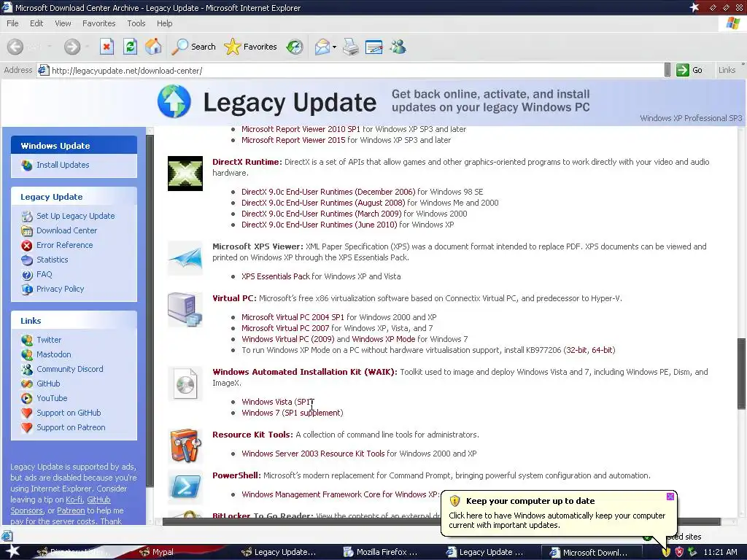
Task: Download DirectX 9.0c End-User Runtimes (June 2010)
Action: coord(320,225)
